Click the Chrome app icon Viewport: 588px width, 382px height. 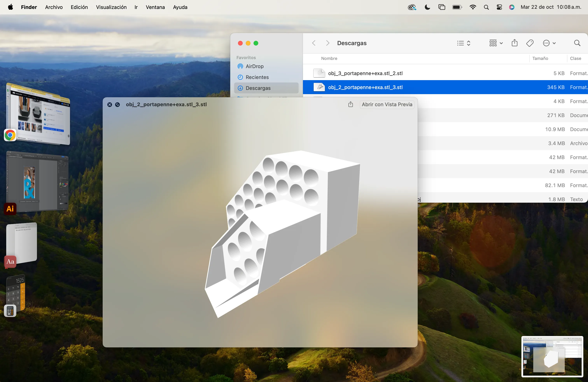(10, 135)
